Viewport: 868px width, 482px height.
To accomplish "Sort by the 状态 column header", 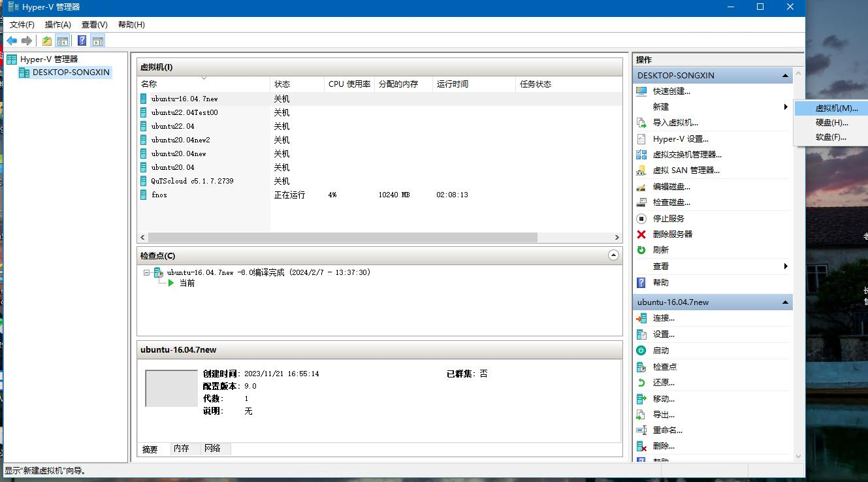I will point(297,84).
